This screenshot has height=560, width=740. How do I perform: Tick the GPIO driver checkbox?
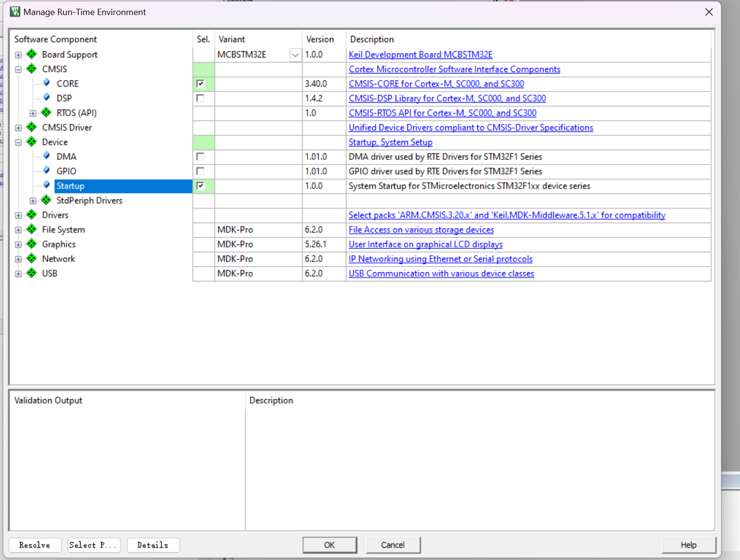[200, 171]
